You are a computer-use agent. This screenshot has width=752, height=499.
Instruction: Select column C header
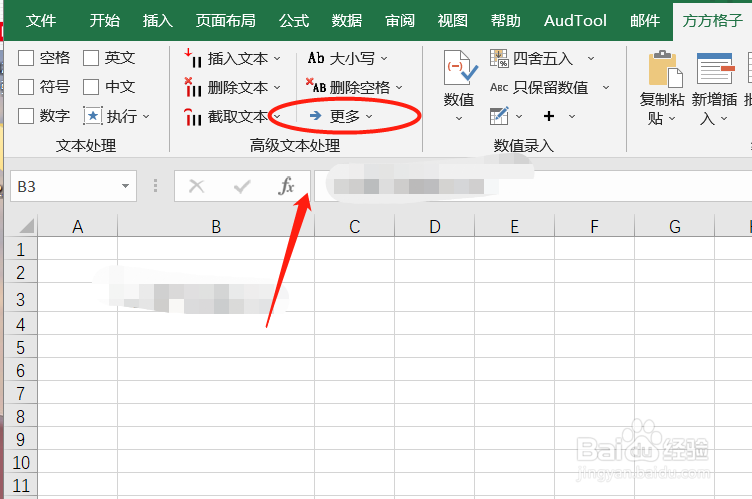click(354, 226)
